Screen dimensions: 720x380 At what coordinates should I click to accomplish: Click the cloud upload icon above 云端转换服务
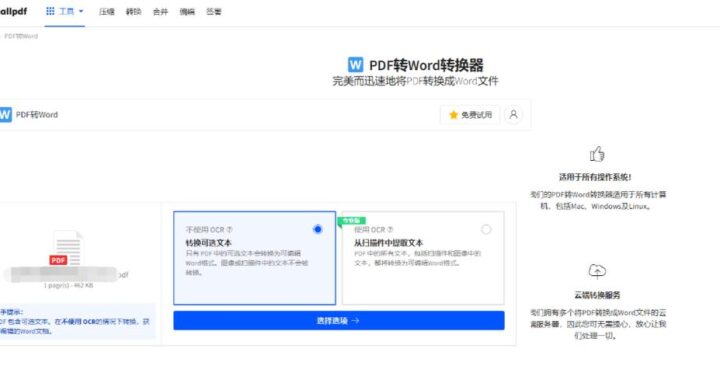pos(597,271)
